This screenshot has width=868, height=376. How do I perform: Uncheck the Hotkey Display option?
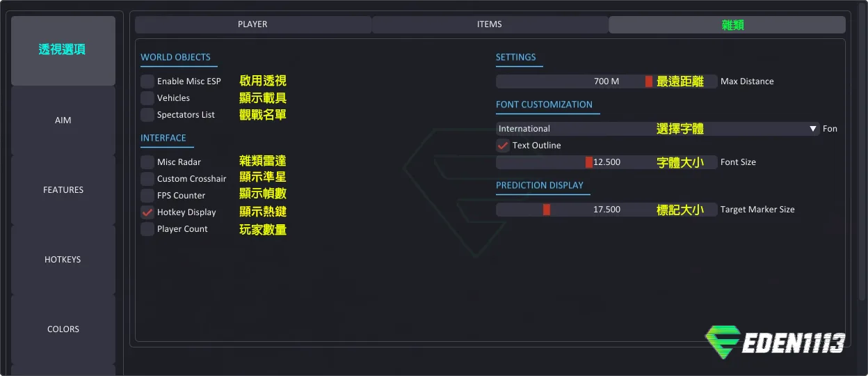pos(147,212)
